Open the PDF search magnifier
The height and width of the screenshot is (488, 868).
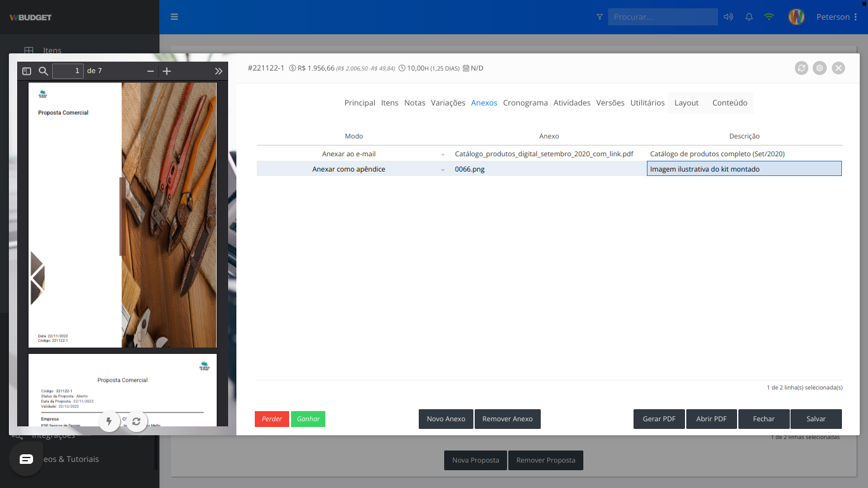click(x=43, y=71)
